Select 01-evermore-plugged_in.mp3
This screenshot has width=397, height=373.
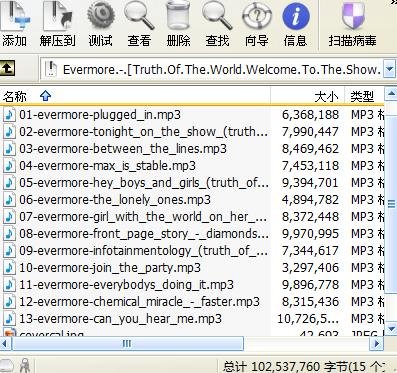tap(100, 115)
